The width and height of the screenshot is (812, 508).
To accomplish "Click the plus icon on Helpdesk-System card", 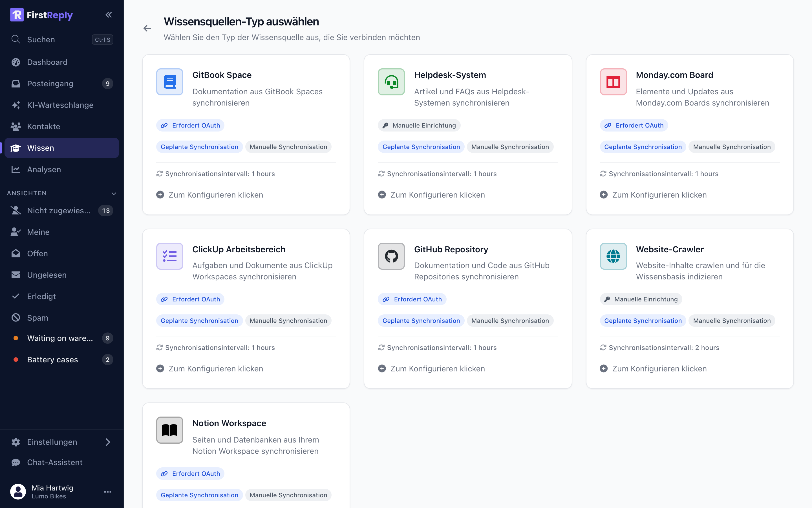I will (x=382, y=195).
